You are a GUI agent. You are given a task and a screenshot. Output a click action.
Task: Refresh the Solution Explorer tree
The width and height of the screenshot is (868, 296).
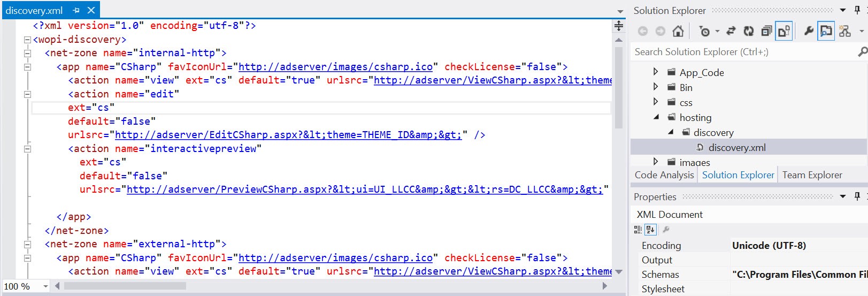tap(749, 32)
